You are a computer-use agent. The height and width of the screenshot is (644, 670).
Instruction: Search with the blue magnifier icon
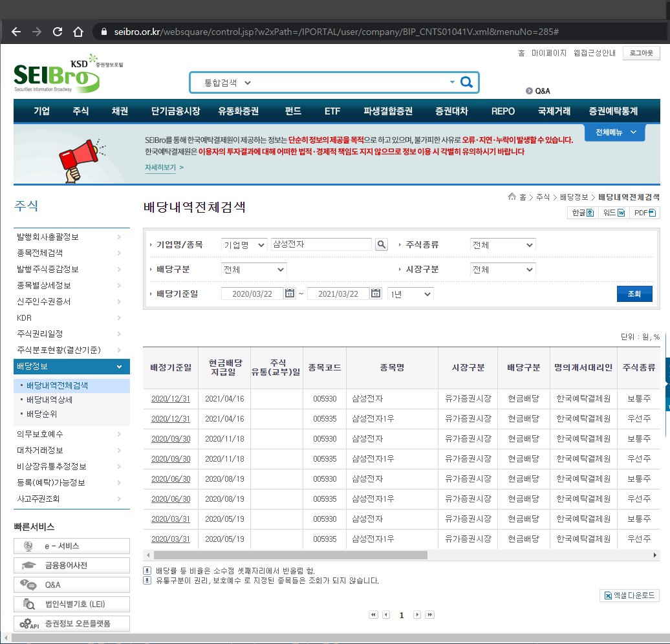point(467,82)
